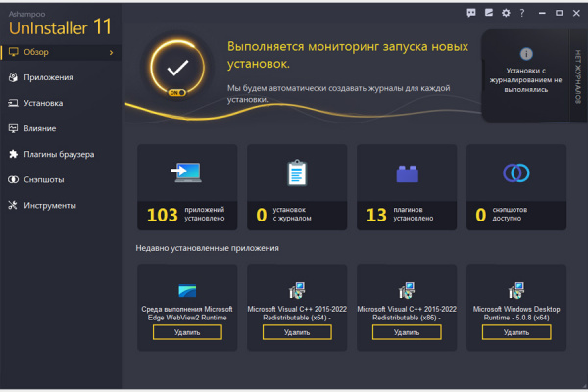Expand the Обзор chevron arrow
588x392 pixels.
click(111, 52)
